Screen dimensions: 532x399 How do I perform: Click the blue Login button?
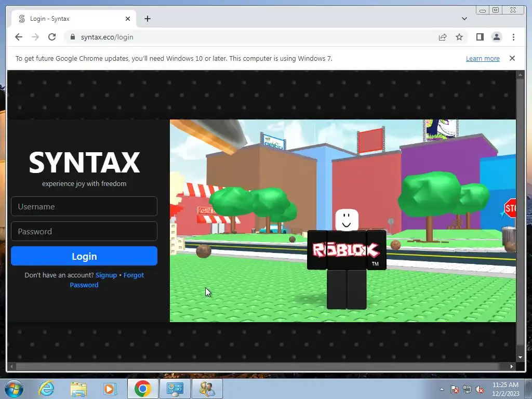pos(84,256)
